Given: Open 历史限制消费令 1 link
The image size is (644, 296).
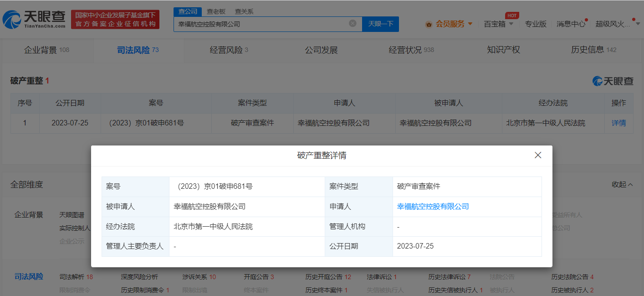Looking at the screenshot, I should [145, 290].
